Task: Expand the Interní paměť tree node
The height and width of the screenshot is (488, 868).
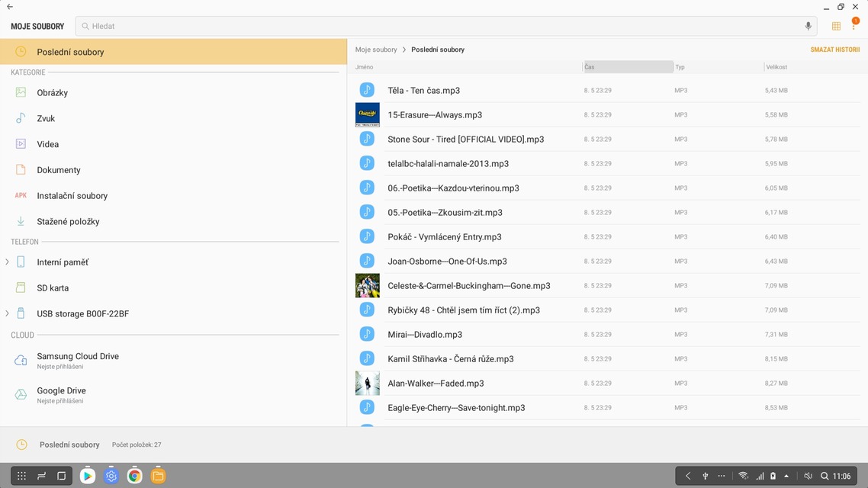Action: click(x=7, y=262)
